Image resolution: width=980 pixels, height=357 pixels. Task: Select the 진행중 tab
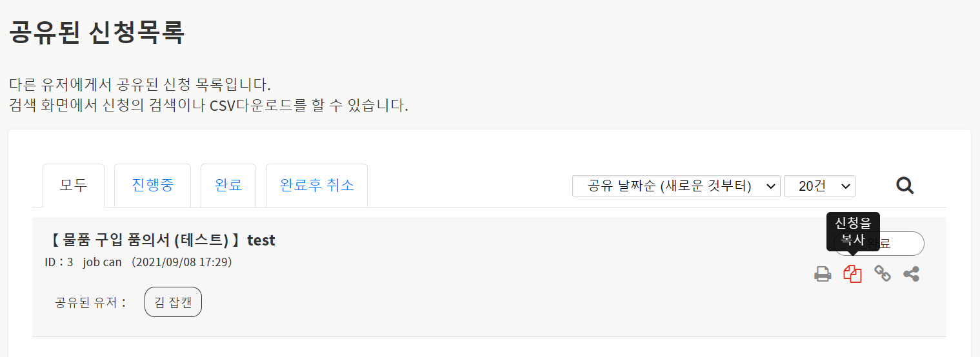point(152,186)
